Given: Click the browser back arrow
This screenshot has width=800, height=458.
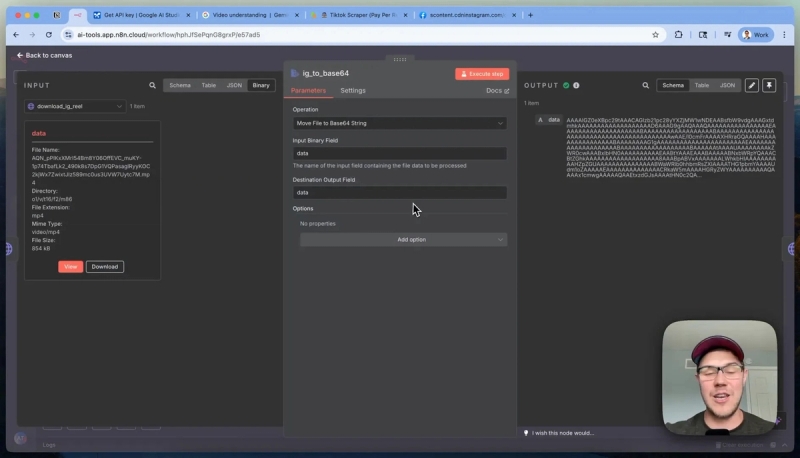Looking at the screenshot, I should point(16,35).
